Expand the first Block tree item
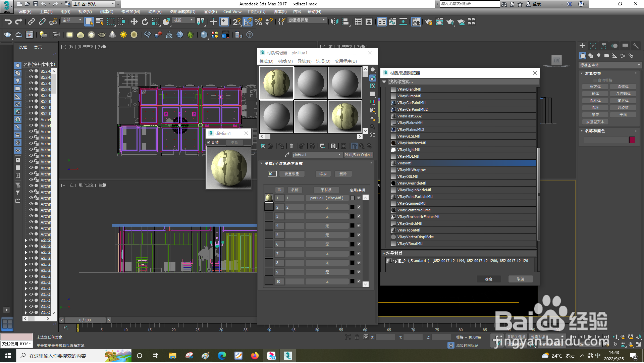The width and height of the screenshot is (644, 363). (26, 241)
